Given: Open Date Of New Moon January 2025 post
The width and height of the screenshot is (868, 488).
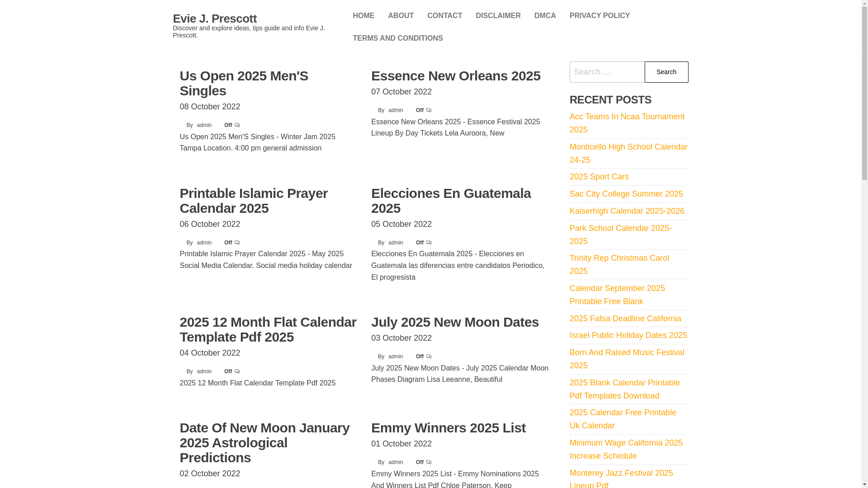Looking at the screenshot, I should tap(264, 442).
